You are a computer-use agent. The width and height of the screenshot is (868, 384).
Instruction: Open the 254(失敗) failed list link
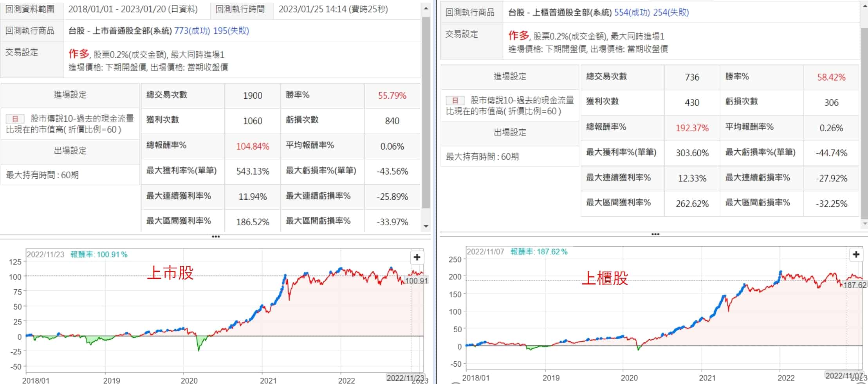pos(671,13)
